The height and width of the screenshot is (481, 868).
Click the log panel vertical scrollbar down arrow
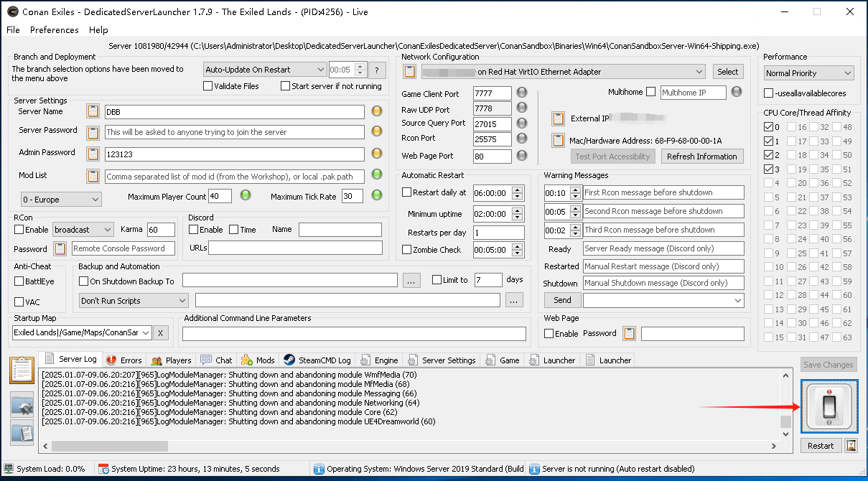click(x=786, y=434)
